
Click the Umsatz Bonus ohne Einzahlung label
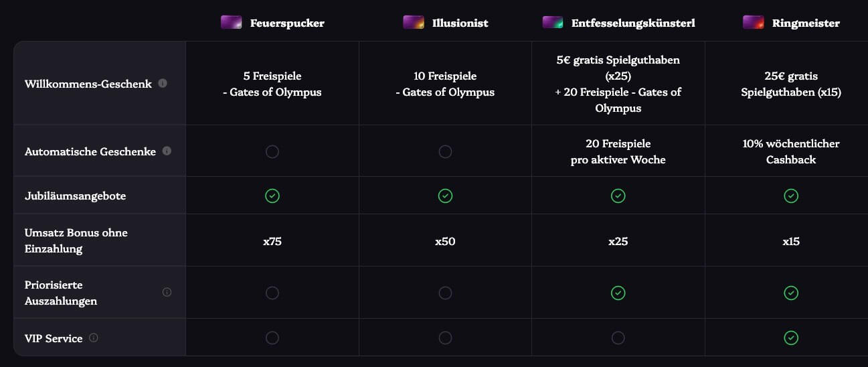point(76,240)
